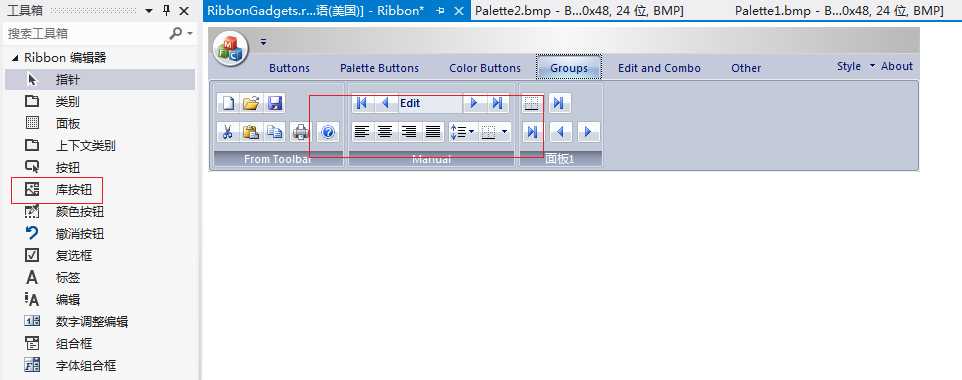Select the Justify alignment icon

[433, 131]
